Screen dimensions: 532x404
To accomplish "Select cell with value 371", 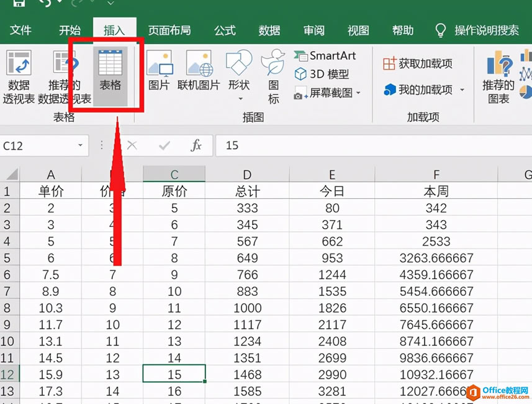I will point(332,224).
